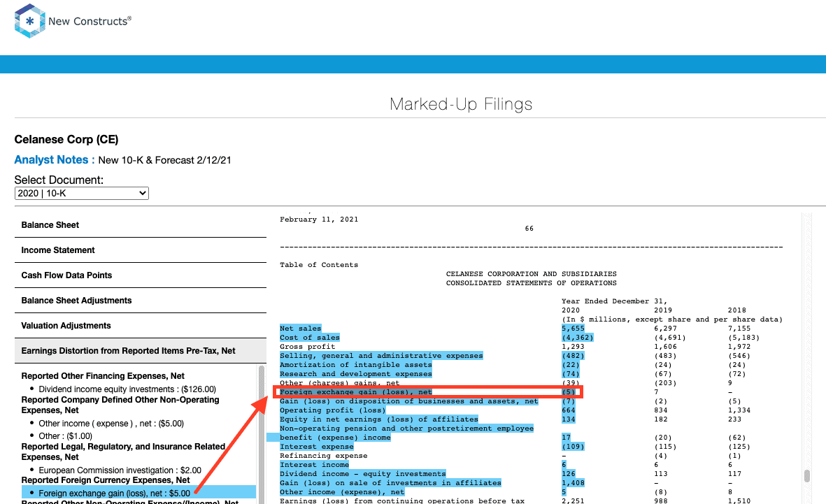Expand the Income Statement section
The height and width of the screenshot is (504, 826).
pos(140,250)
